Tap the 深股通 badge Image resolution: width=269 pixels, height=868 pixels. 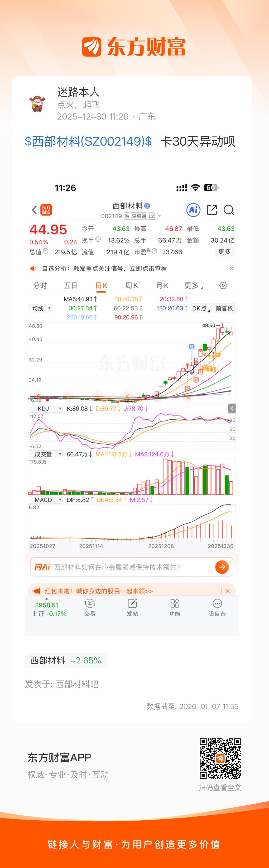[x=139, y=216]
